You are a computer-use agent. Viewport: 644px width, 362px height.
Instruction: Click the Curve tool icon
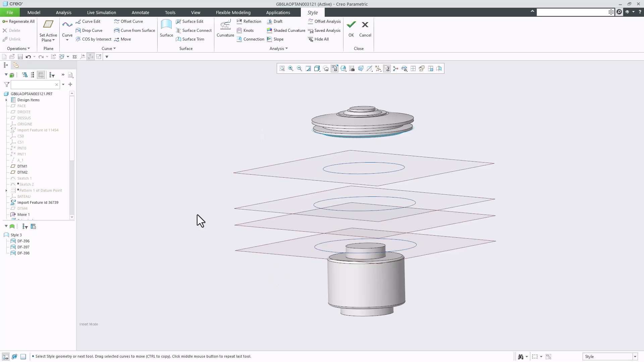click(67, 25)
